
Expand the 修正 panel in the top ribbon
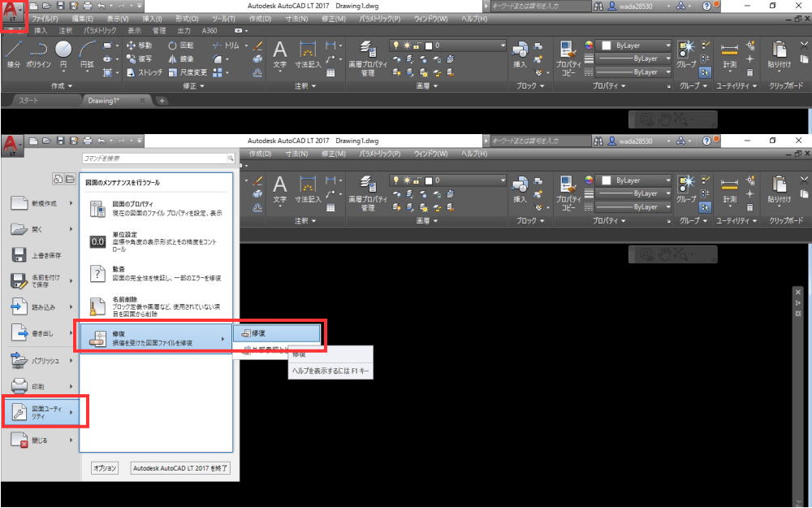coord(194,85)
